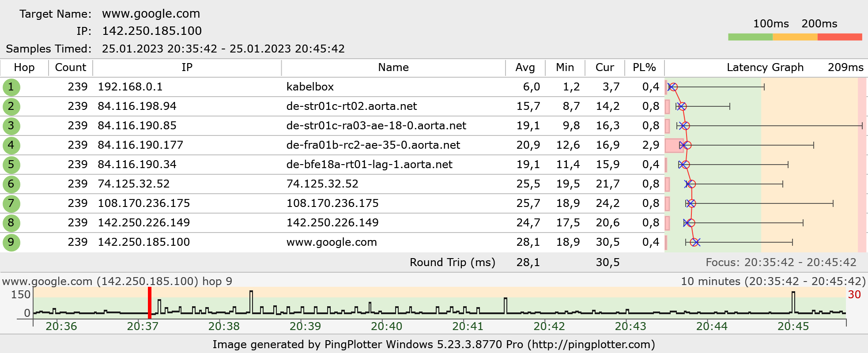The width and height of the screenshot is (868, 353).
Task: Click the Round Trip (ms) label
Action: 453,263
